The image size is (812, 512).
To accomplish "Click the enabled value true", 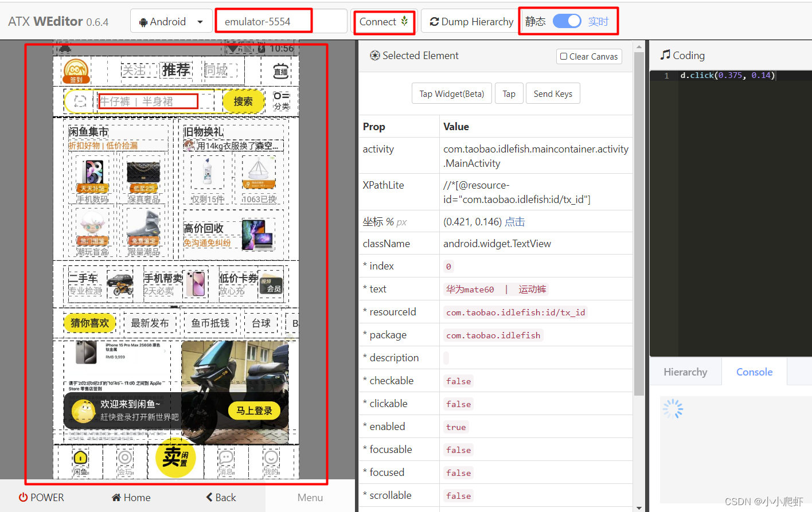I will click(456, 427).
